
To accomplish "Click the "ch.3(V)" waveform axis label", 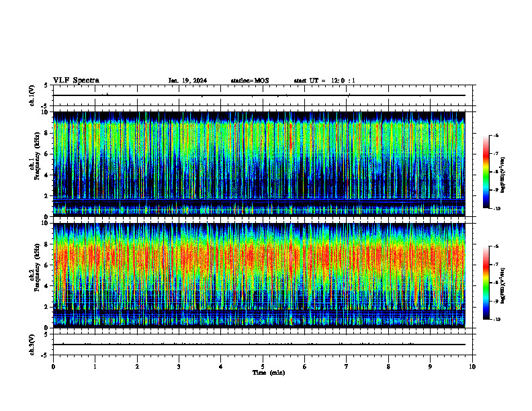I will 32,345.
